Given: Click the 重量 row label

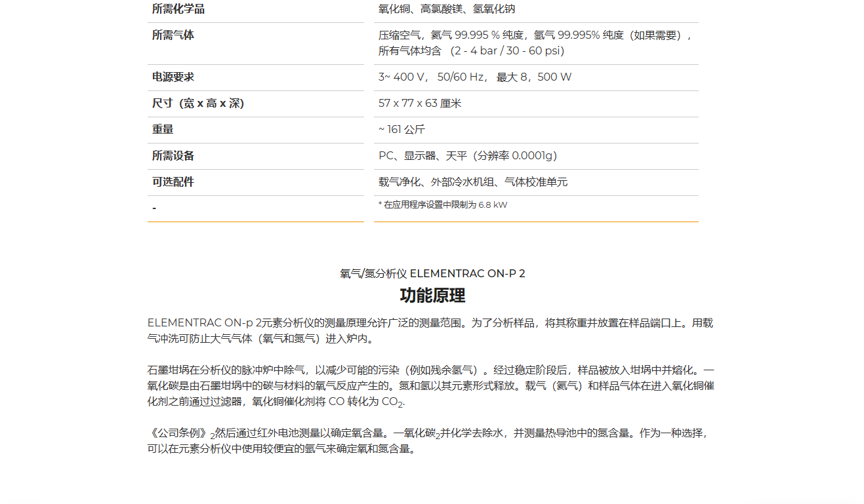Looking at the screenshot, I should (163, 130).
